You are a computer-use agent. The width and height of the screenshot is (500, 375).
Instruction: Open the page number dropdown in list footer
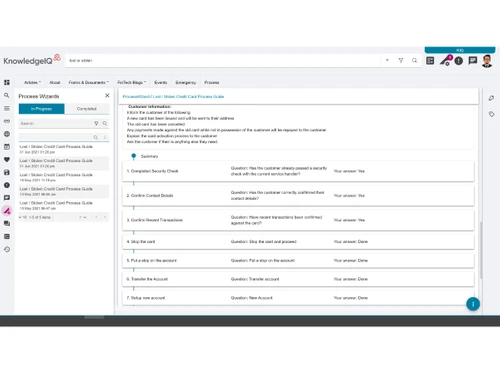tap(82, 217)
